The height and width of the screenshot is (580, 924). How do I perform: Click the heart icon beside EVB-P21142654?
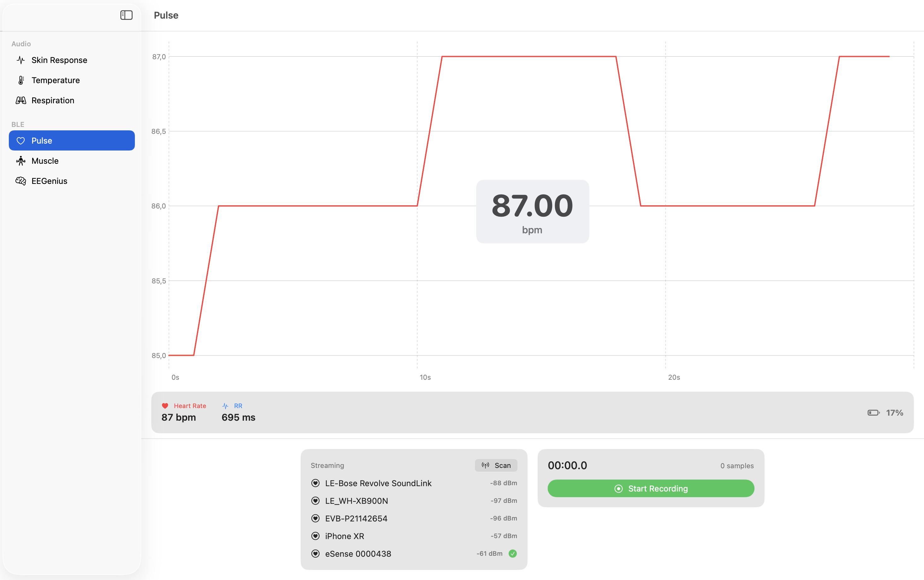(x=315, y=518)
